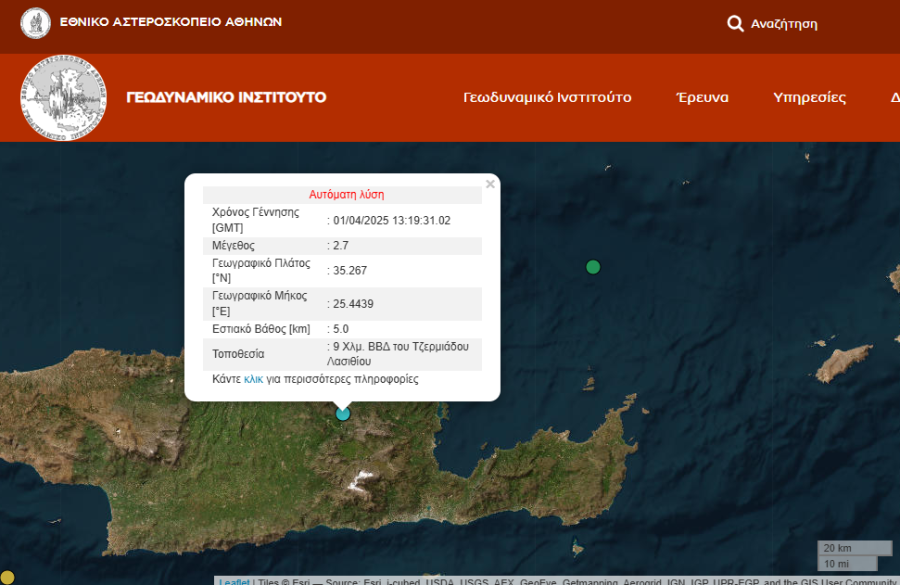Click the National Observatory of Athens logo
This screenshot has height=585, width=900.
point(36,22)
